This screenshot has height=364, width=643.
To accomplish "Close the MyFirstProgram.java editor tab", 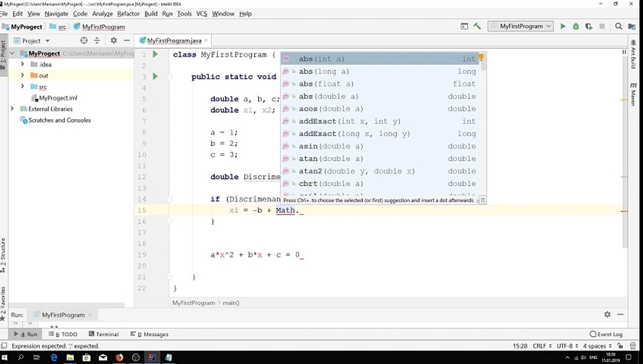I will pyautogui.click(x=206, y=40).
